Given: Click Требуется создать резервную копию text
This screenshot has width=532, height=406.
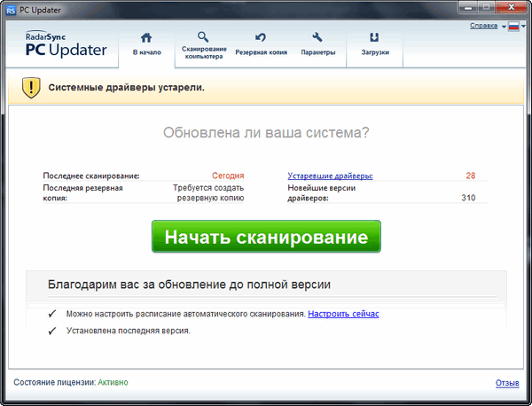Looking at the screenshot, I should pyautogui.click(x=208, y=192).
